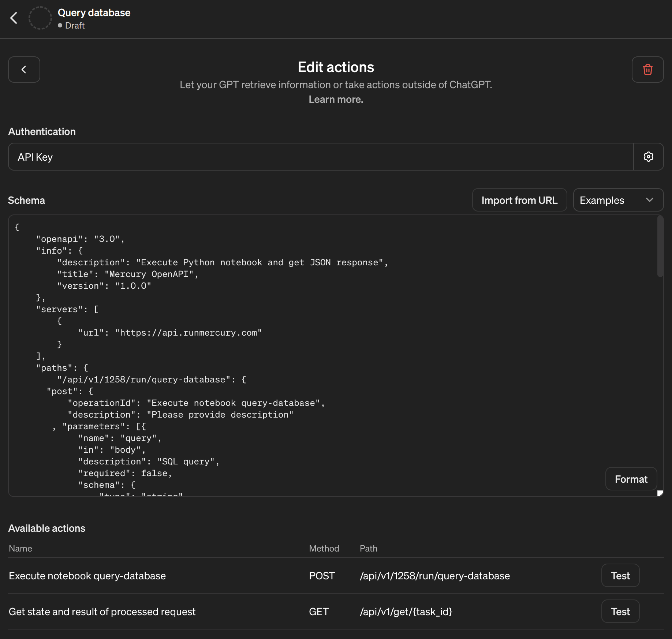Open the Learn more link
The image size is (672, 639).
click(x=336, y=99)
